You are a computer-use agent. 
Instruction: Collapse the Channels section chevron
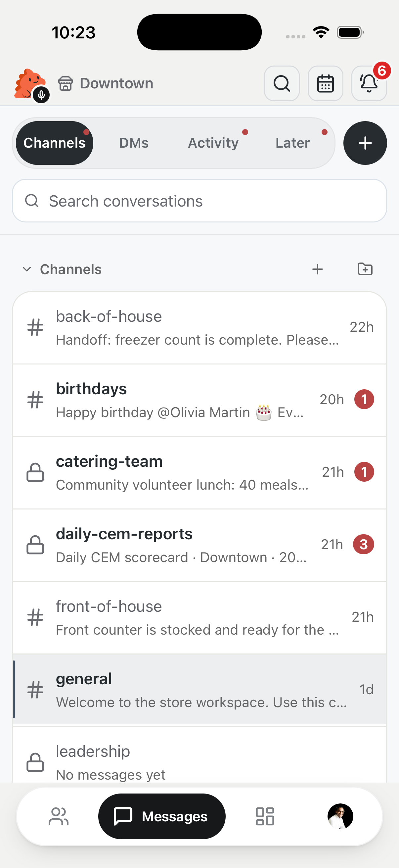(x=26, y=269)
